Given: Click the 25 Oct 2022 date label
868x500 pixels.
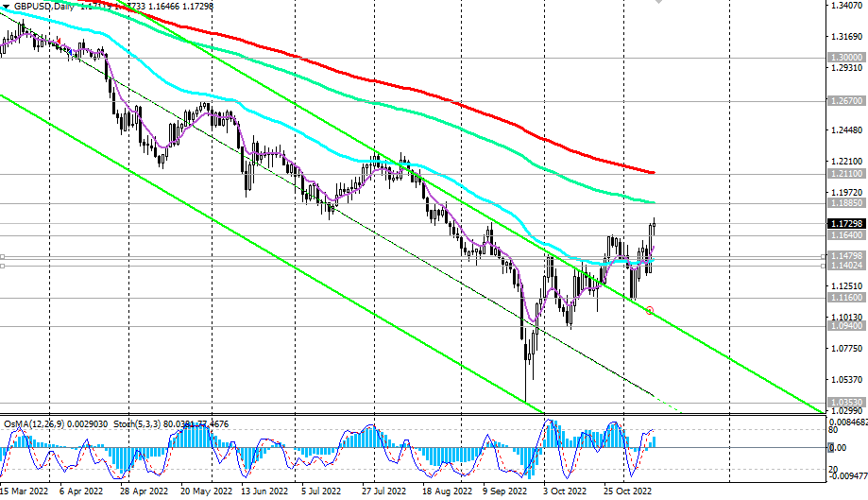Looking at the screenshot, I should tap(627, 491).
